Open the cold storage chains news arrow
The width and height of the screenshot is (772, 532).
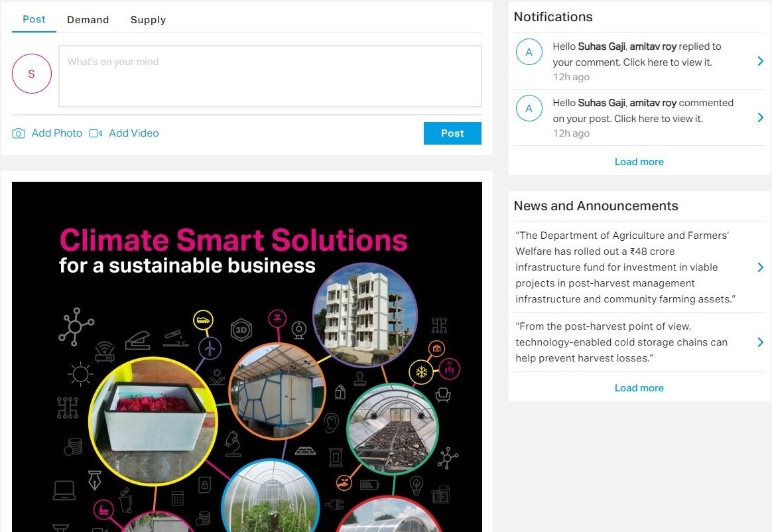[x=761, y=342]
